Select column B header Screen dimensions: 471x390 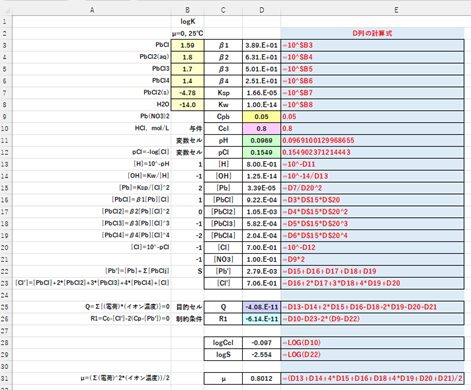187,10
